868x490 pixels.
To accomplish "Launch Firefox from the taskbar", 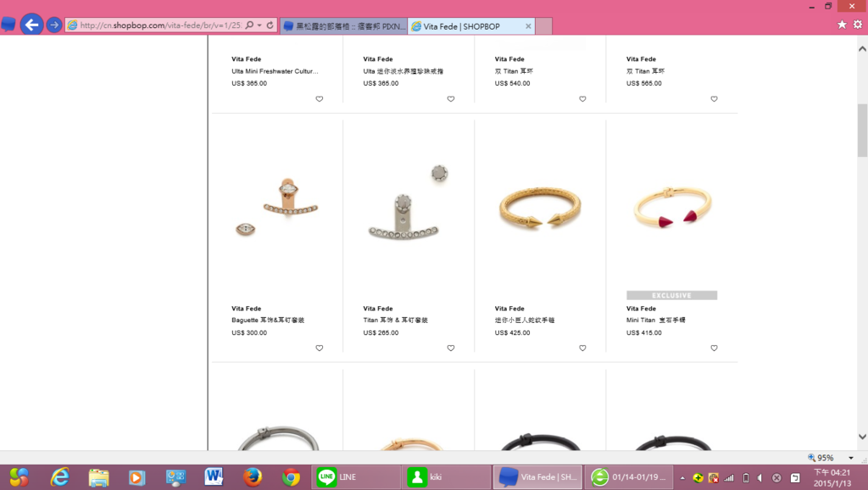I will point(253,476).
